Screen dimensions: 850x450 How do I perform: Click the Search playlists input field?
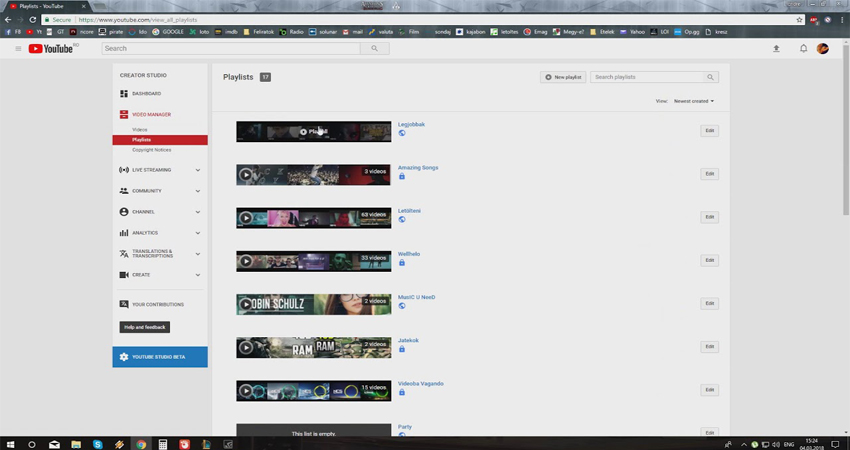(648, 77)
